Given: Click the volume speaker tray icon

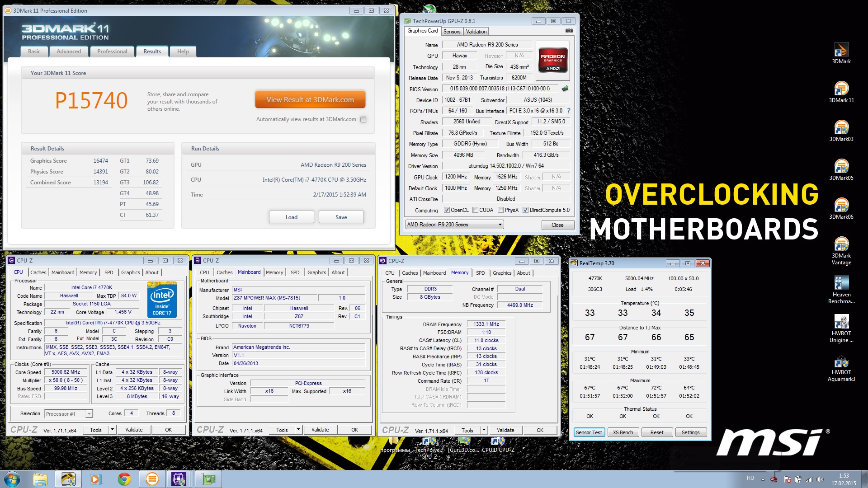Looking at the screenshot, I should (x=820, y=479).
